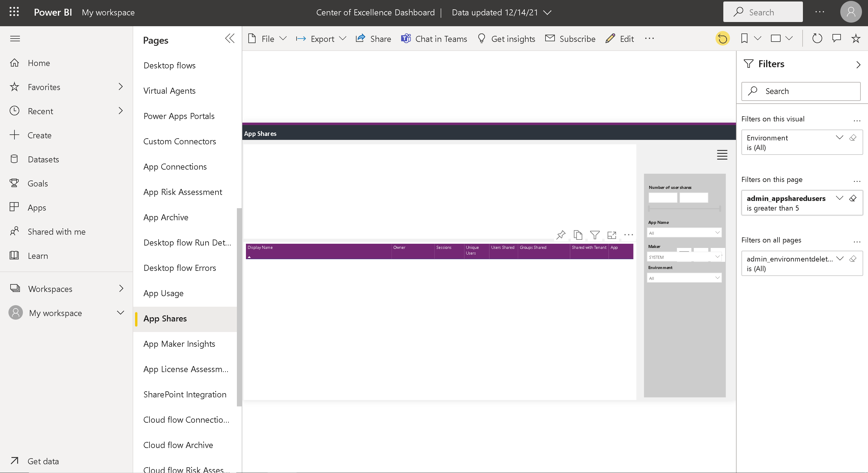Click the yellow Reset to default icon
Viewport: 868px width, 473px height.
tap(722, 38)
